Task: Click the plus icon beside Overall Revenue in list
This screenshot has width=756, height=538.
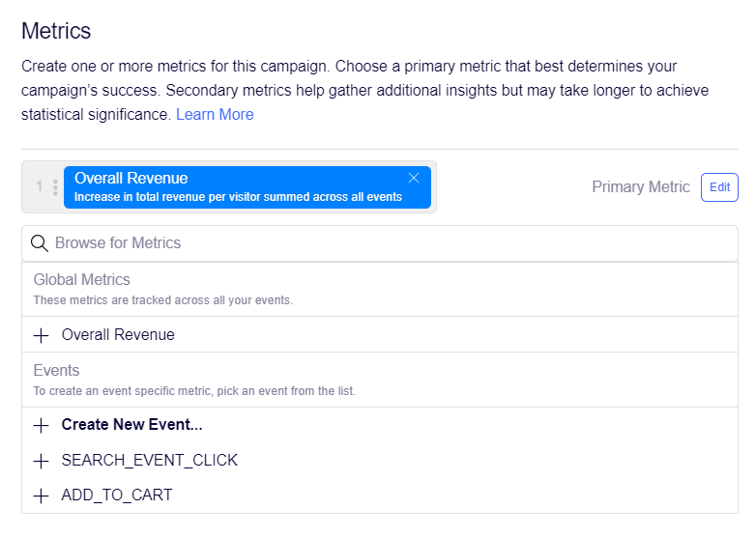Action: 41,335
